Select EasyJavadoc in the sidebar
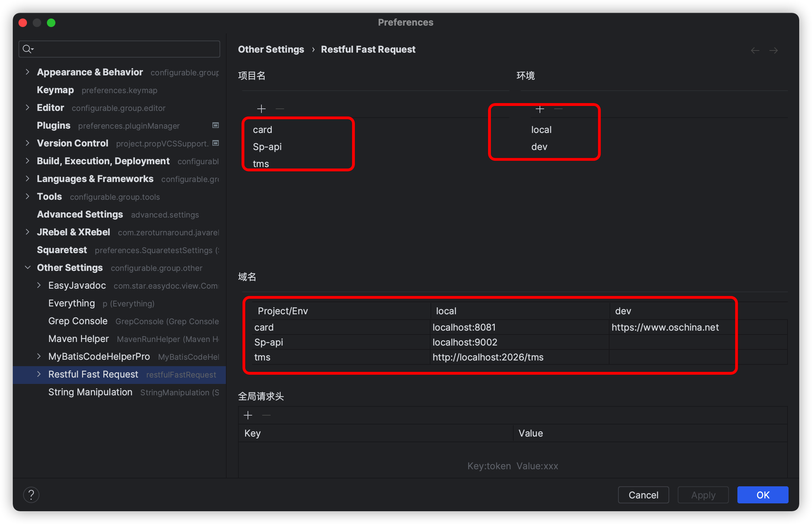This screenshot has height=524, width=812. 77,285
